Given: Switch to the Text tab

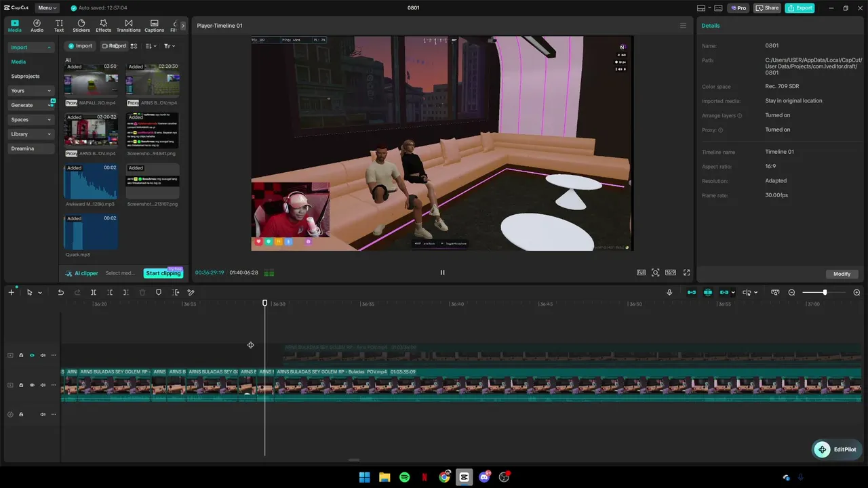Looking at the screenshot, I should 59,26.
